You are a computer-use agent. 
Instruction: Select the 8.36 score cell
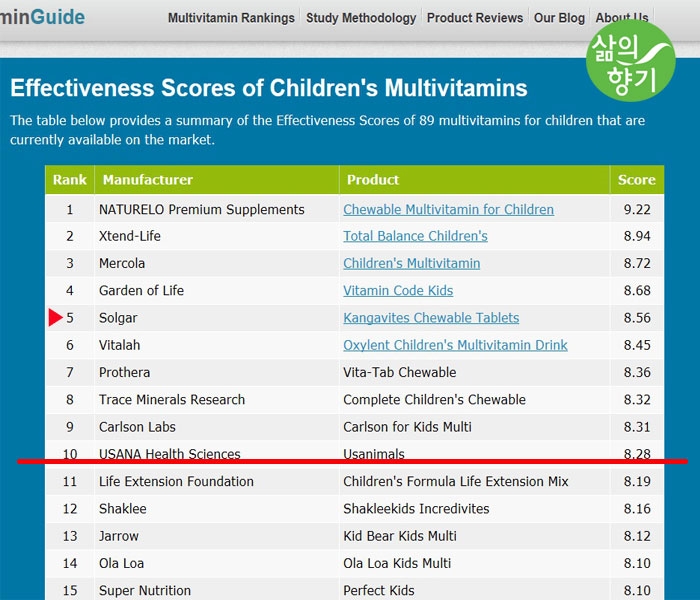pos(637,372)
